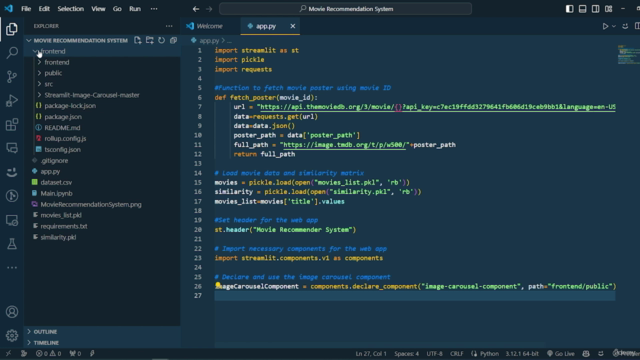Change encoding via UTF-8 status item
The image size is (640, 360).
[x=434, y=353]
